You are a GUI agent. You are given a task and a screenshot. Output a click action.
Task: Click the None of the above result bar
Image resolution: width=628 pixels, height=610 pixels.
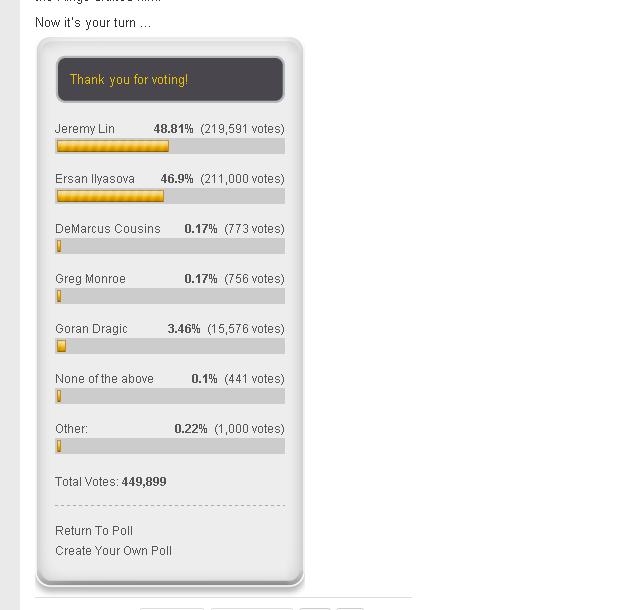pyautogui.click(x=59, y=396)
